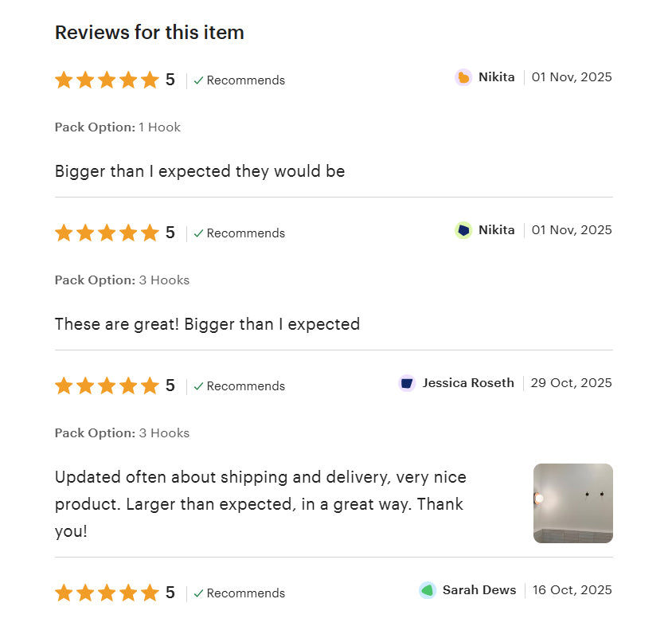Click the 'Reviews for this item' heading

tap(149, 33)
